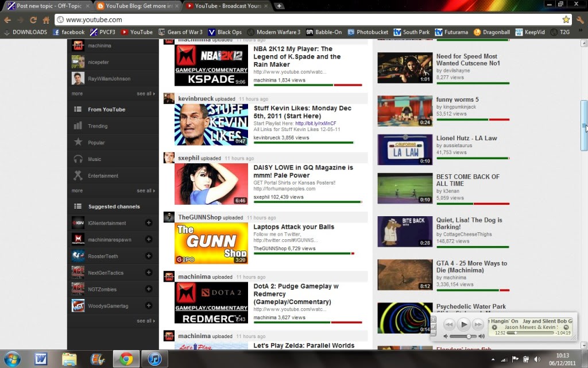Subscribe to NGTZombies with plus button
Screen dimensions: 588x368
click(149, 289)
